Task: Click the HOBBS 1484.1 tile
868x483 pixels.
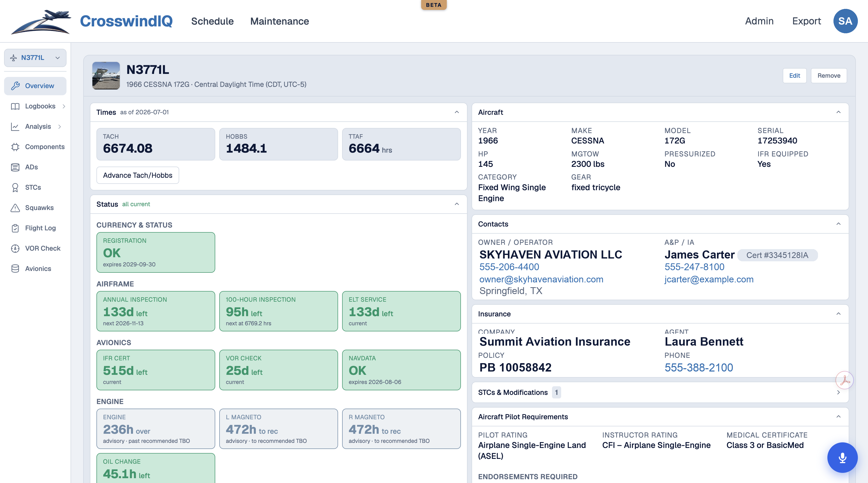Action: click(x=278, y=144)
